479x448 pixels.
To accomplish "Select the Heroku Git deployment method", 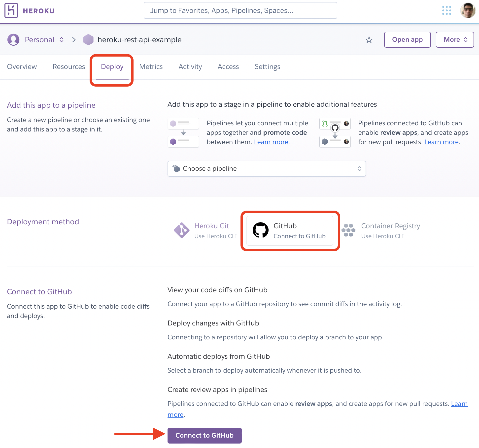I will [x=205, y=230].
